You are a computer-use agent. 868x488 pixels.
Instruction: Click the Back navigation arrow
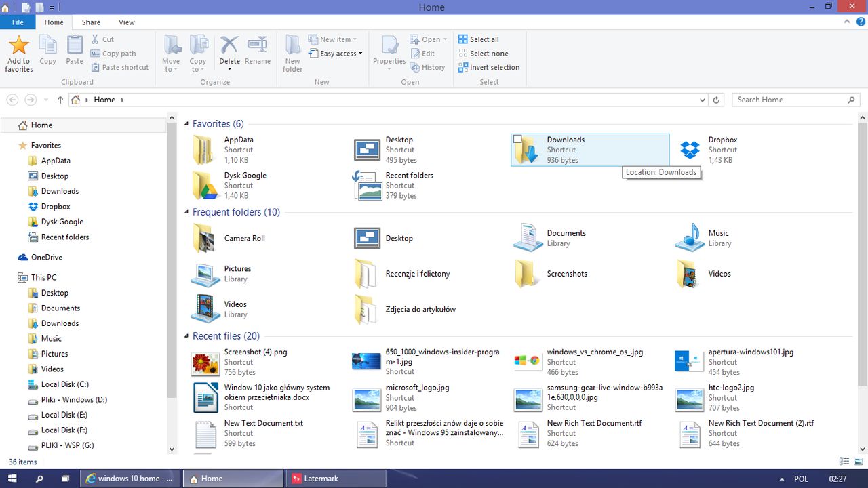pos(12,100)
